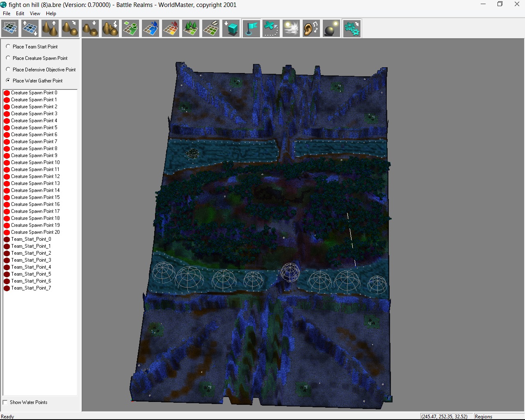525x420 pixels.
Task: Click Team_Start_Point_7 in the list
Action: tap(27, 288)
